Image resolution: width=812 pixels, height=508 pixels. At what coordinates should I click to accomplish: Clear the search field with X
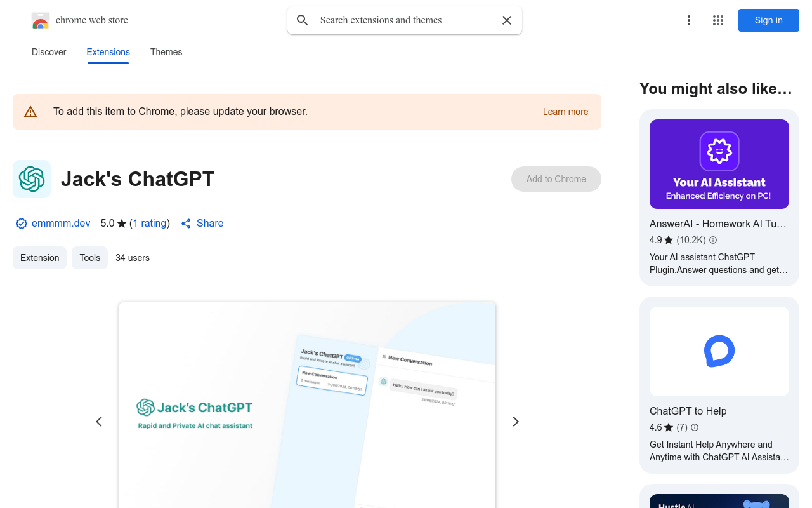(507, 20)
